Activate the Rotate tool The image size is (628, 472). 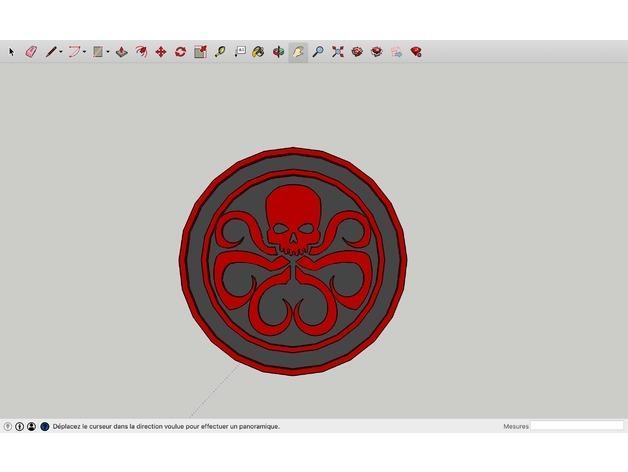point(181,52)
